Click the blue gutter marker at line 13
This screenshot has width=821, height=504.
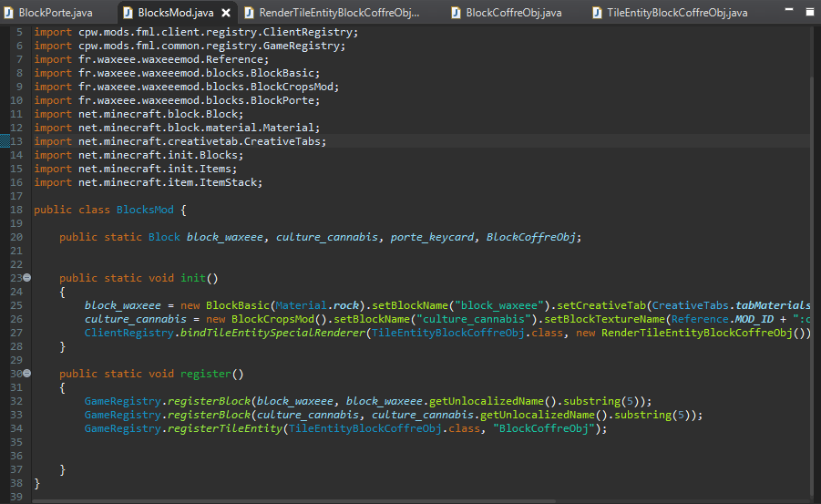tap(5, 141)
